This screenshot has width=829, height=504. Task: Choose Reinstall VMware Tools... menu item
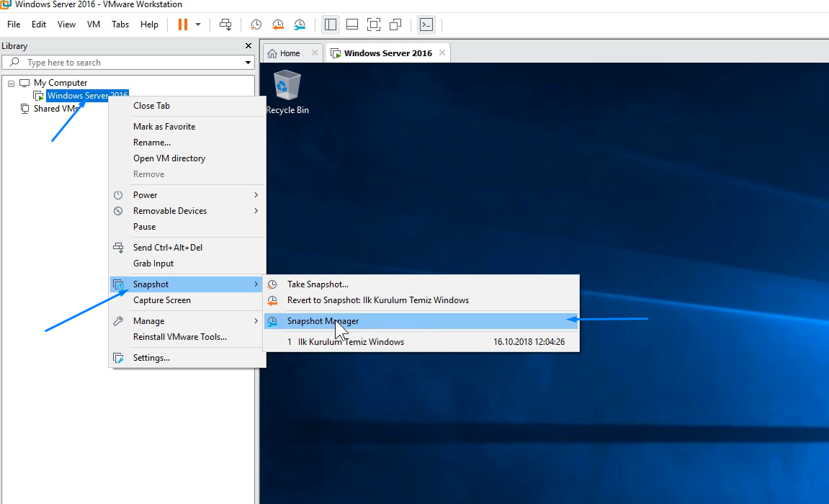[x=187, y=337]
